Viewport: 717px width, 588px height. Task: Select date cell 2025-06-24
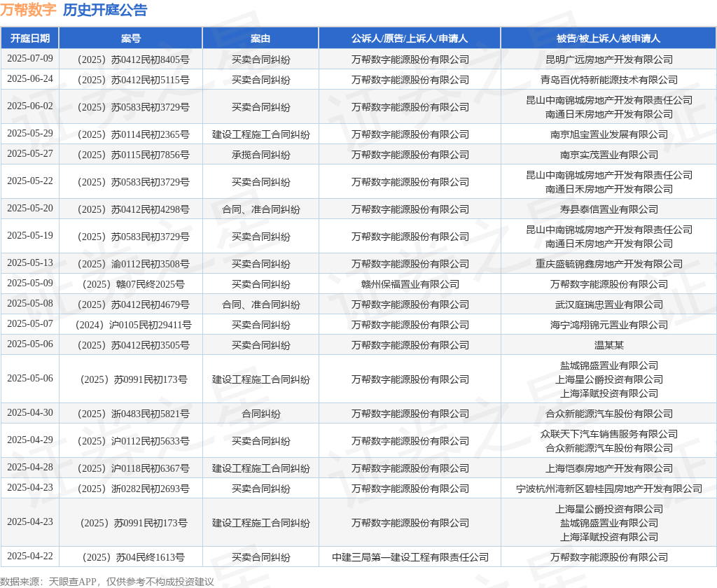point(29,78)
